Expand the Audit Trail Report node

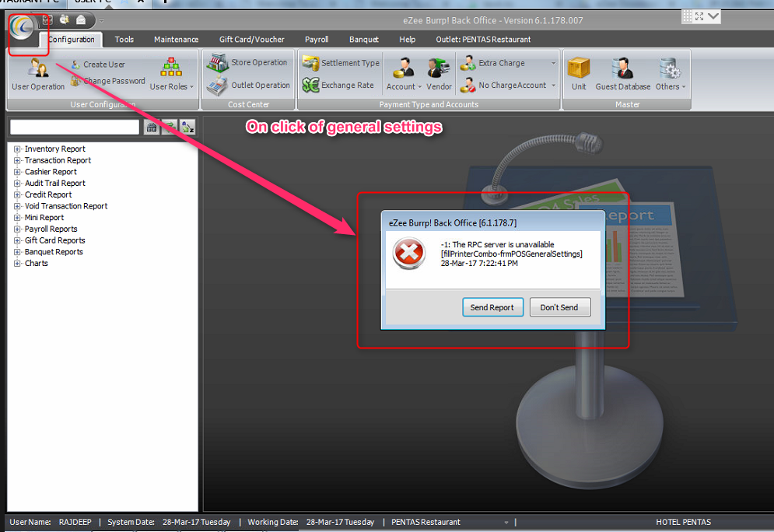tap(17, 183)
